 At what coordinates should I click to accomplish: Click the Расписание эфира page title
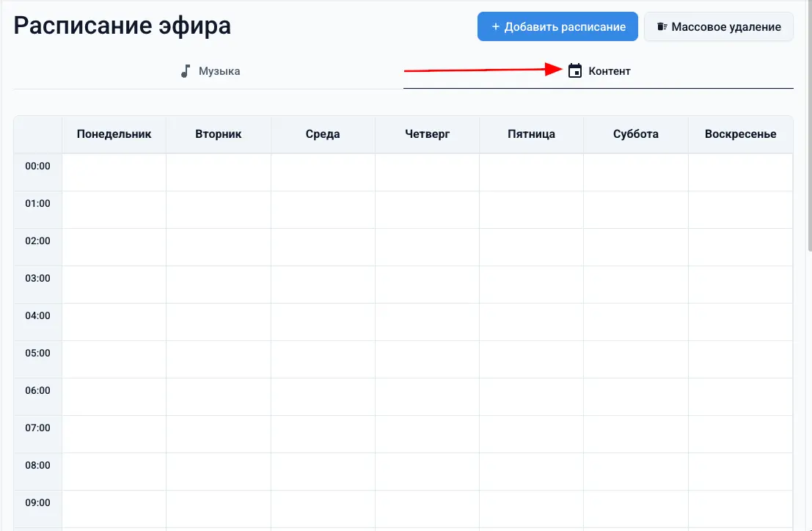pyautogui.click(x=122, y=25)
